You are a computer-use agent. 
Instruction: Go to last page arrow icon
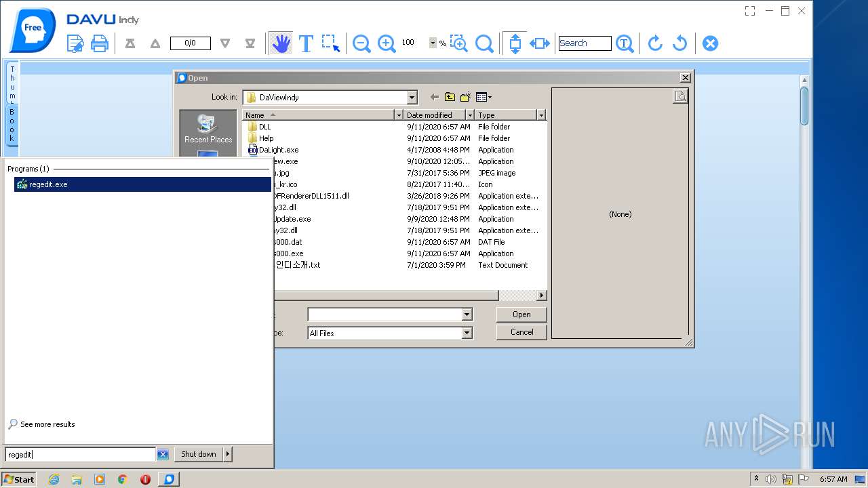point(250,43)
